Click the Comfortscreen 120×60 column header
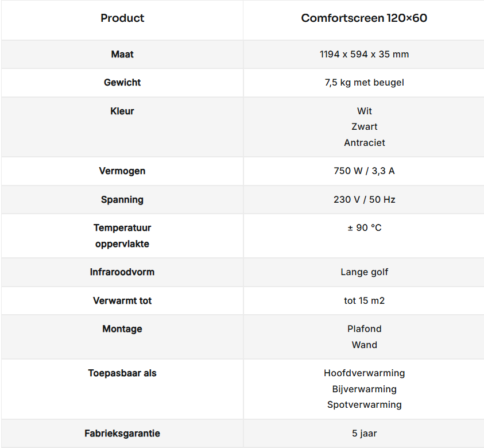 364,18
